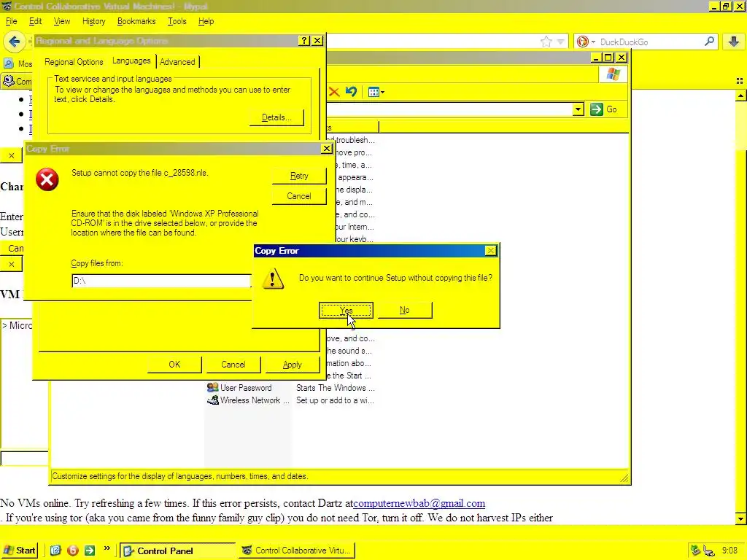Click the green network tray icon
Screen dimensions: 747x560
click(695, 551)
